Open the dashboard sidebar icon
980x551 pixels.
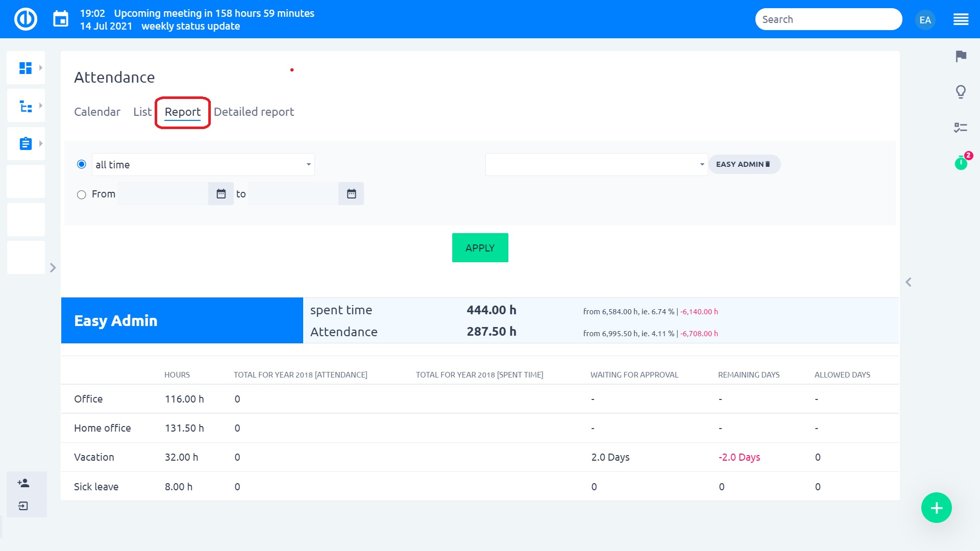26,68
